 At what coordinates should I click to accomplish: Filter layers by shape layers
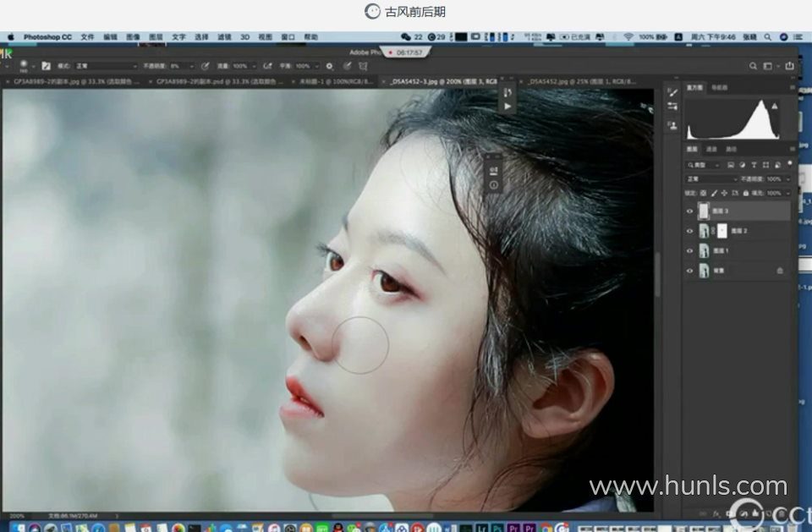tap(766, 165)
